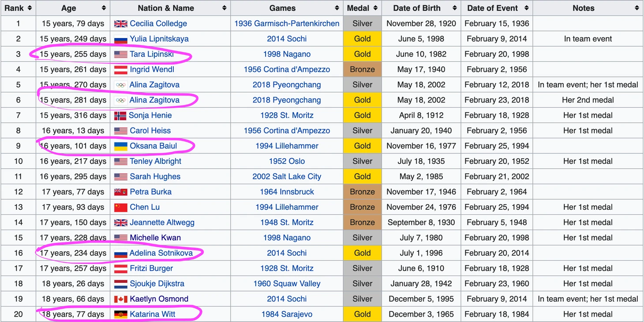Screen dimensions: 644x322
Task: Select age '16 years, 13 days'
Action: click(x=73, y=131)
